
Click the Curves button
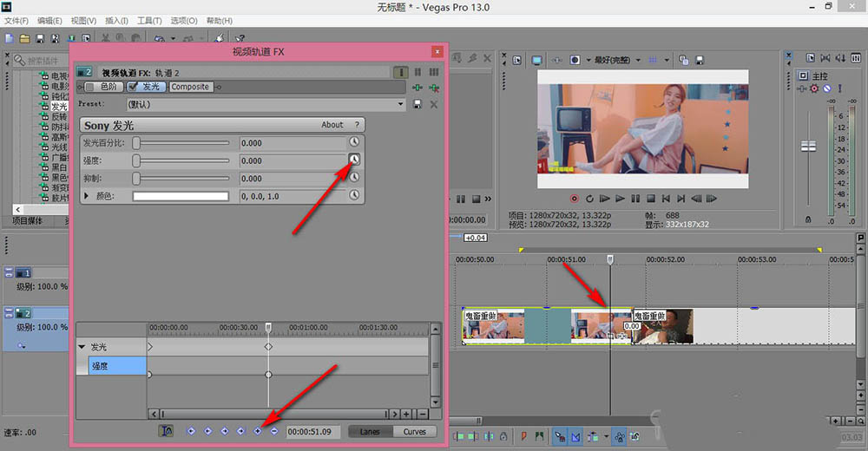[x=415, y=432]
